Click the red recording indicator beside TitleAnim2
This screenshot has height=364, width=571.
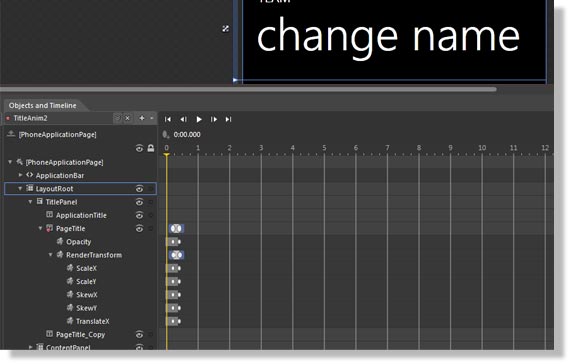pyautogui.click(x=8, y=118)
